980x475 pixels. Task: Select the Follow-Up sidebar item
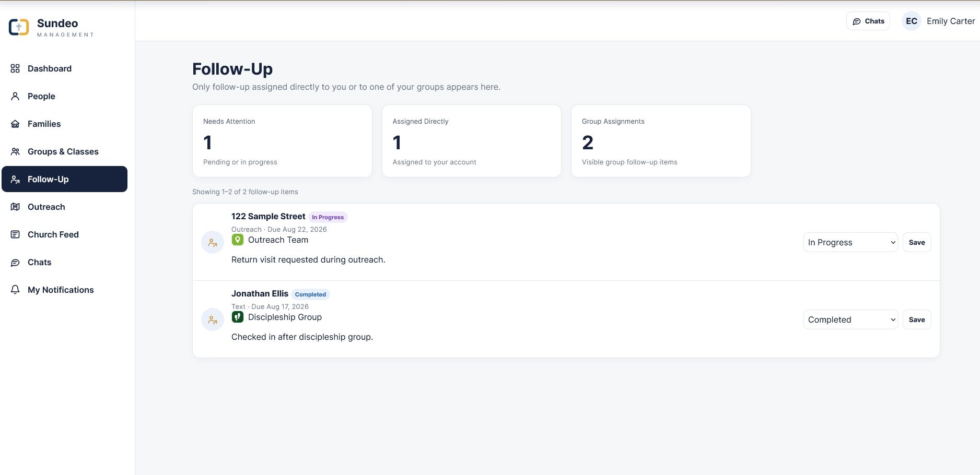(x=65, y=179)
